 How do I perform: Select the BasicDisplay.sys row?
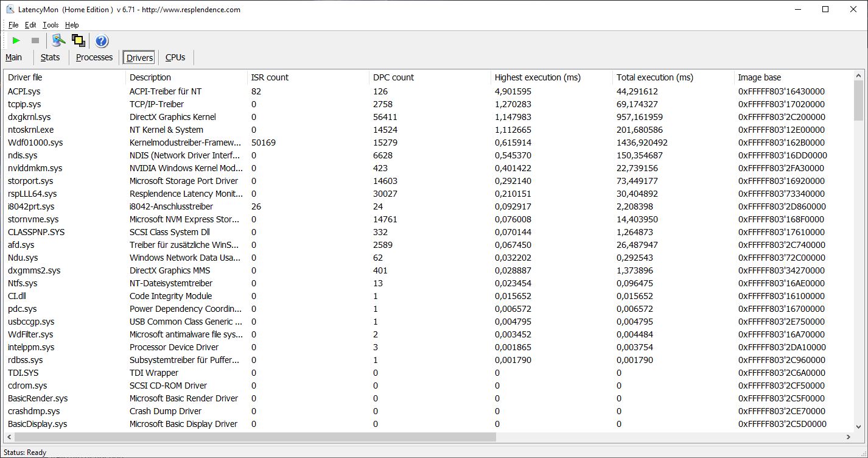point(429,424)
